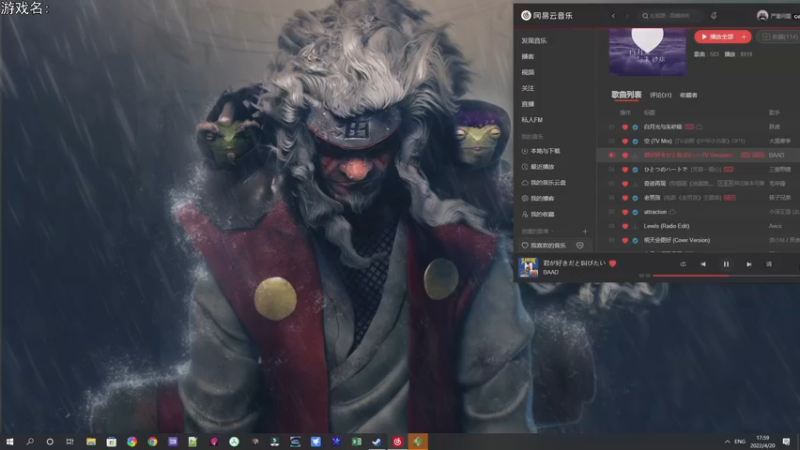Click the downloaded check icon for song 01
The image size is (800, 450).
635,127
